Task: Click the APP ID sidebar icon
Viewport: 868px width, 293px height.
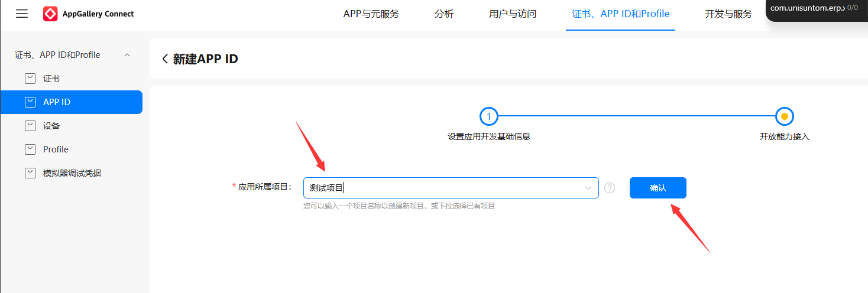Action: (30, 102)
